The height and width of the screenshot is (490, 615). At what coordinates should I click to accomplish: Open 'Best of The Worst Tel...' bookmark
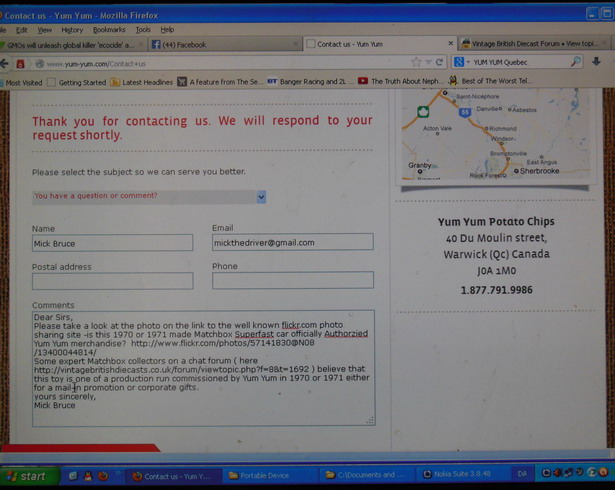click(x=490, y=81)
